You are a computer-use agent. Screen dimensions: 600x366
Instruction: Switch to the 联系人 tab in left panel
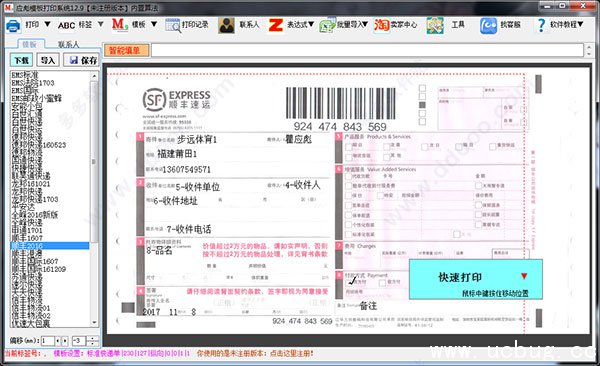(x=68, y=44)
